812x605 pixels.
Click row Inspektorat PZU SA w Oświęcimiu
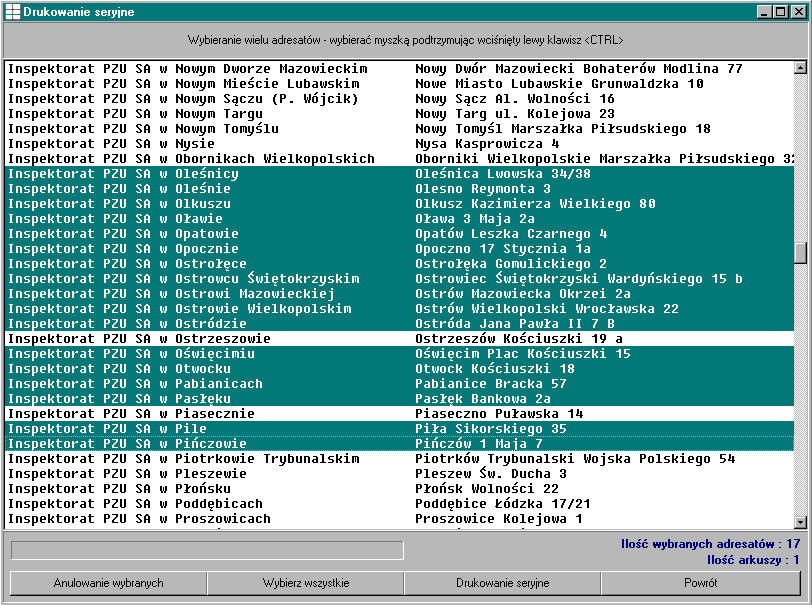(399, 354)
